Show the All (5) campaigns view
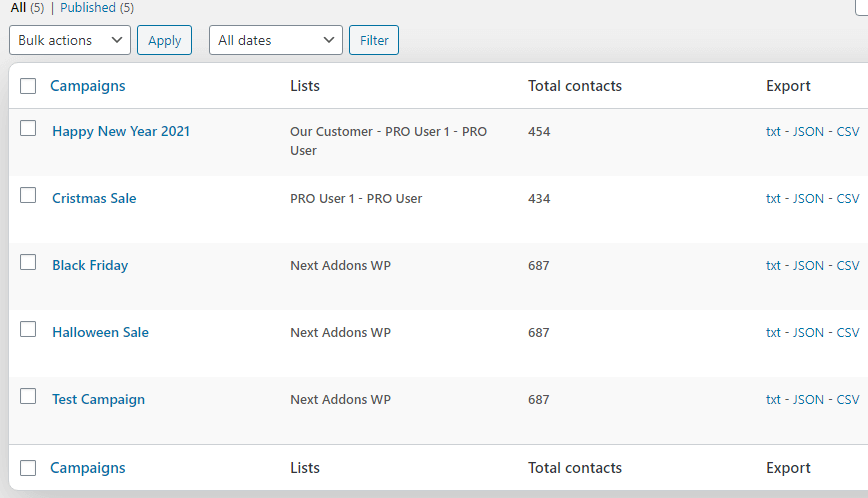 point(27,8)
